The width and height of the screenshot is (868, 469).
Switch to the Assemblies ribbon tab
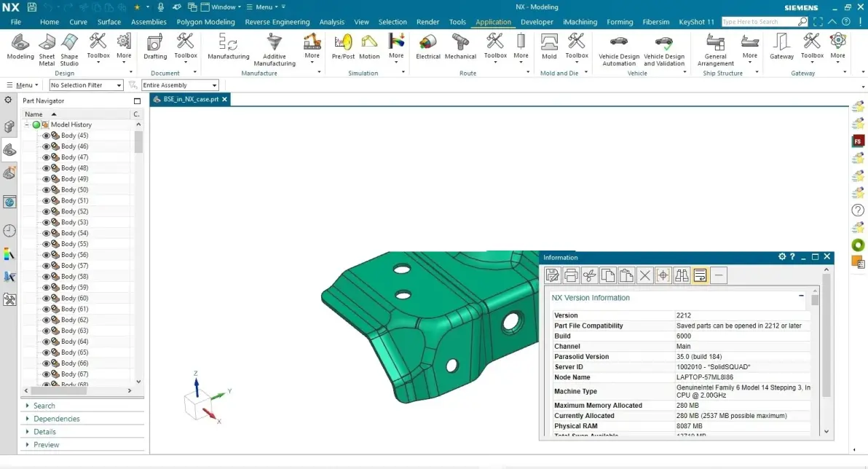pyautogui.click(x=149, y=22)
